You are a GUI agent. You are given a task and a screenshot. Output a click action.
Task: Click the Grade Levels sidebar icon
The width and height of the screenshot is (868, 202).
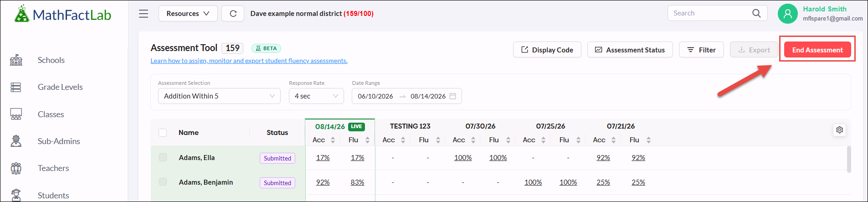click(16, 87)
